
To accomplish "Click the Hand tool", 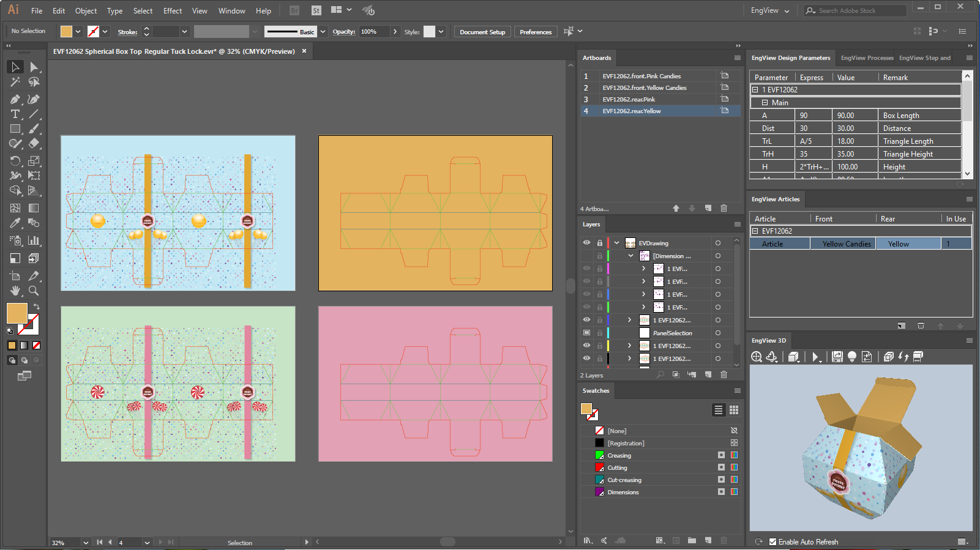I will point(15,291).
